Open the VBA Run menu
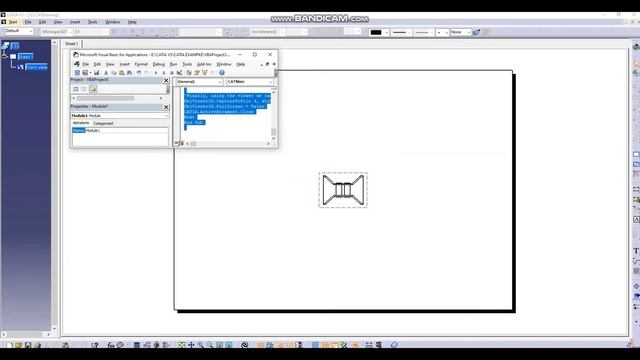The width and height of the screenshot is (640, 360). coord(173,64)
